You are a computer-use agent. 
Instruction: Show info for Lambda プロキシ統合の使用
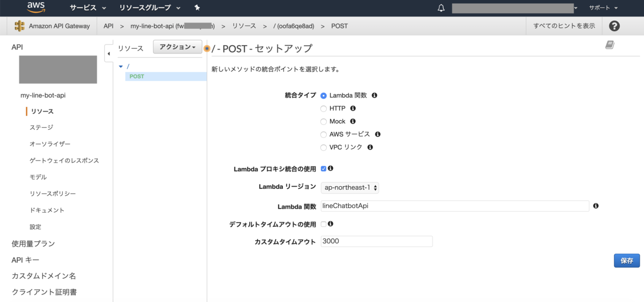tap(331, 168)
